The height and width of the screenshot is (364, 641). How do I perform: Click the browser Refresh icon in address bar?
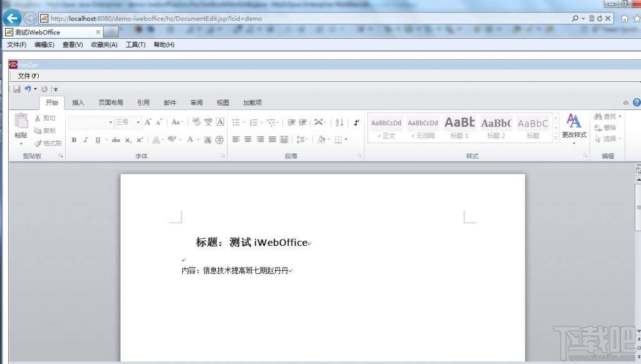(x=600, y=18)
